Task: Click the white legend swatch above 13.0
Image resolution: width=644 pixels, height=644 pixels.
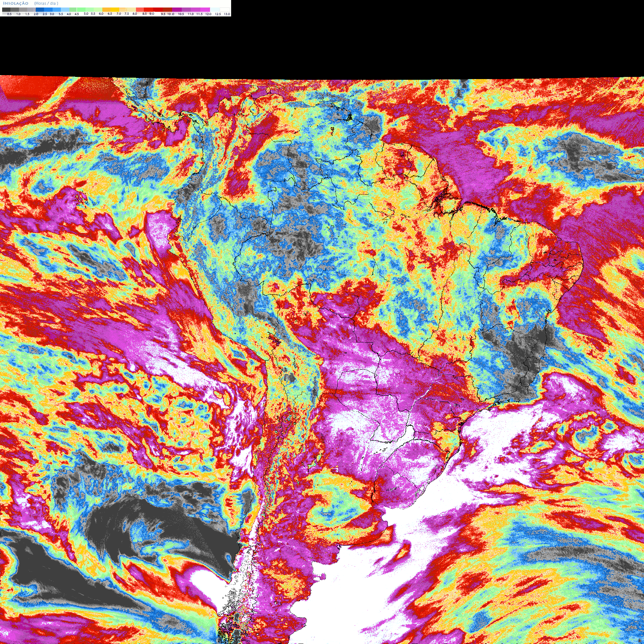Action: [x=225, y=10]
